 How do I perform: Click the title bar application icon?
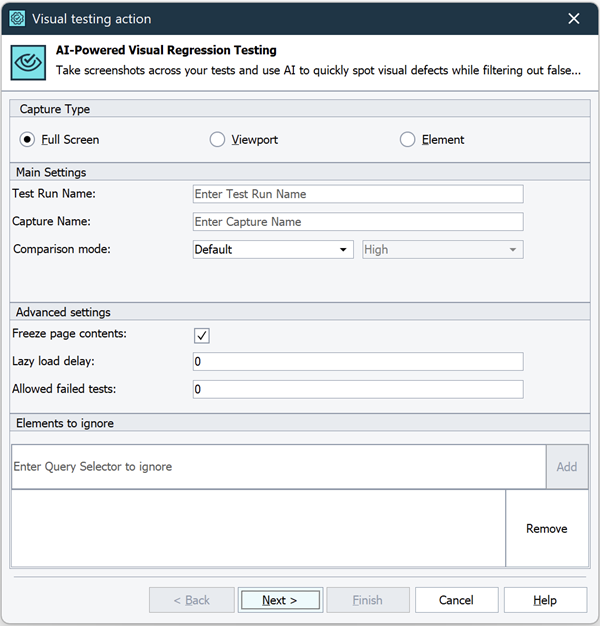point(17,18)
